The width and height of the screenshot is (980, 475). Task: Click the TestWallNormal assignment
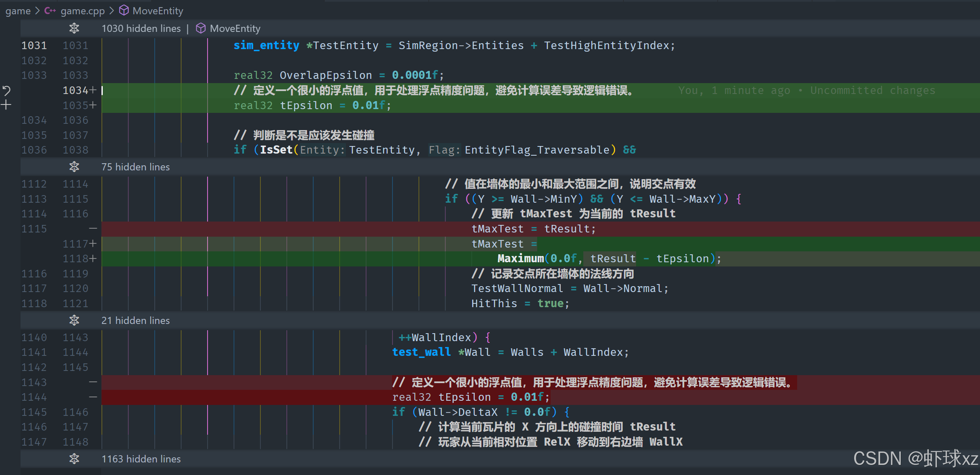click(570, 289)
